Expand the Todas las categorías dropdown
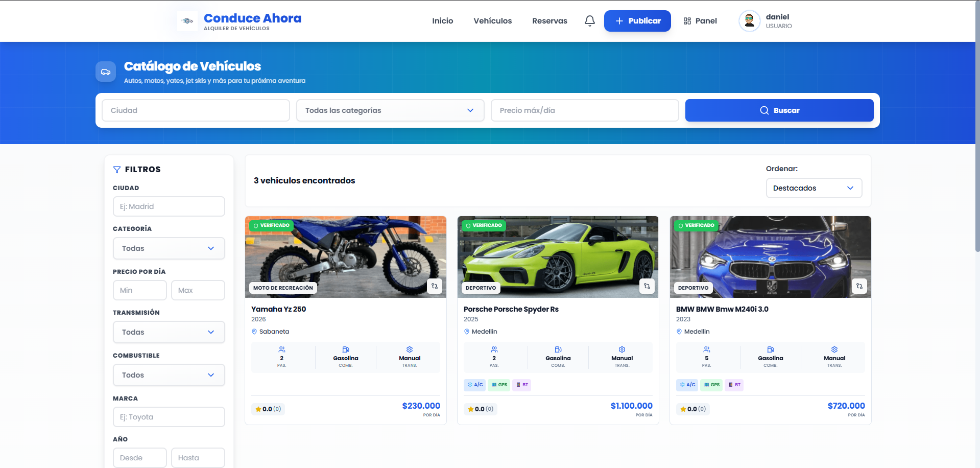Screen dimensions: 980x468 point(390,110)
